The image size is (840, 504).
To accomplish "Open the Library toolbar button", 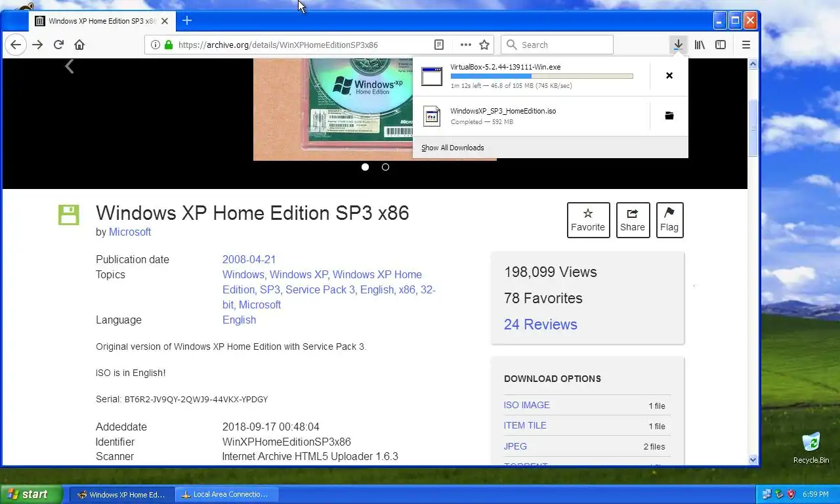I will pos(700,45).
